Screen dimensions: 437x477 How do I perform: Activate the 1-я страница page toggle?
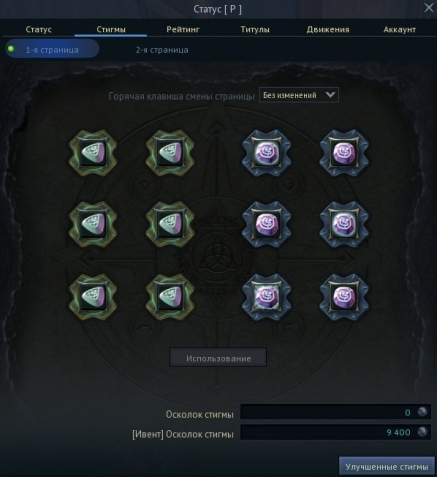[x=52, y=49]
